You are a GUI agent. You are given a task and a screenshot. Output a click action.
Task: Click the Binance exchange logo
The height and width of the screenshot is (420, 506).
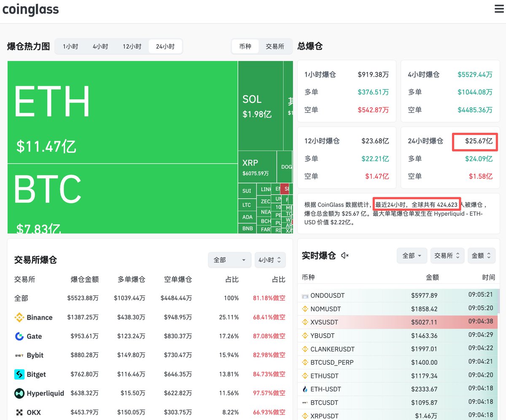(19, 318)
